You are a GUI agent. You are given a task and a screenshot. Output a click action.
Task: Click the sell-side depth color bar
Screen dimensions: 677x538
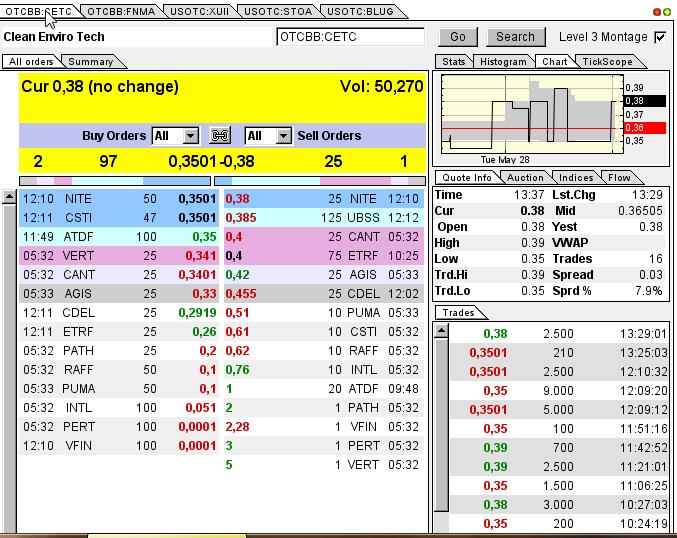click(x=320, y=180)
